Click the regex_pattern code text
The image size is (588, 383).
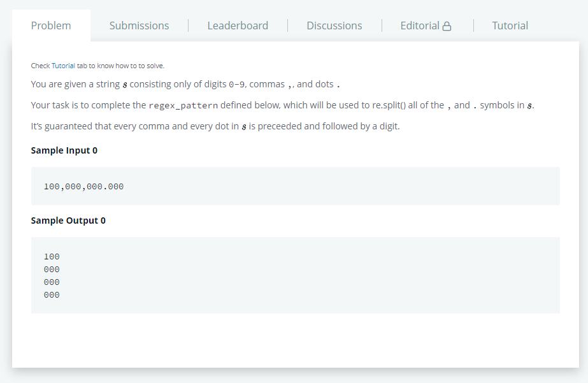pyautogui.click(x=183, y=105)
